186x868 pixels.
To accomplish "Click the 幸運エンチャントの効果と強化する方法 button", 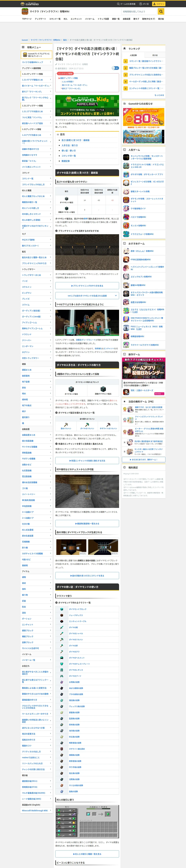I will coord(87,461).
